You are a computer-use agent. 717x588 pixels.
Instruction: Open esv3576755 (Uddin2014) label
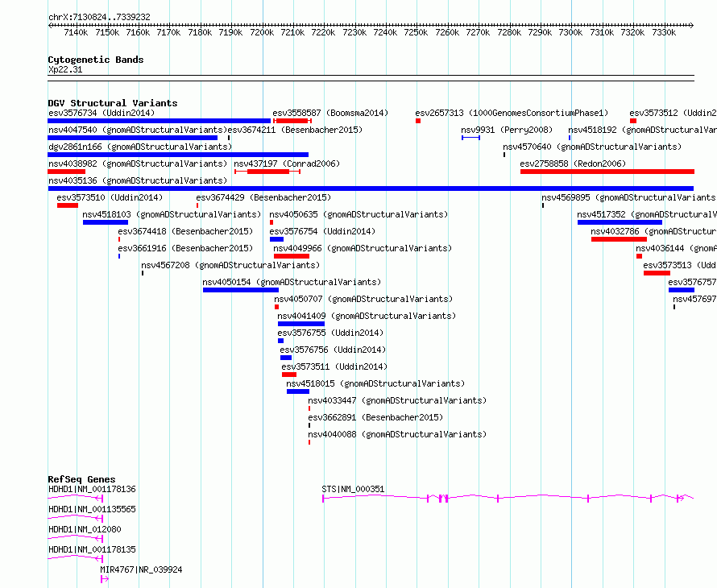[x=330, y=333]
